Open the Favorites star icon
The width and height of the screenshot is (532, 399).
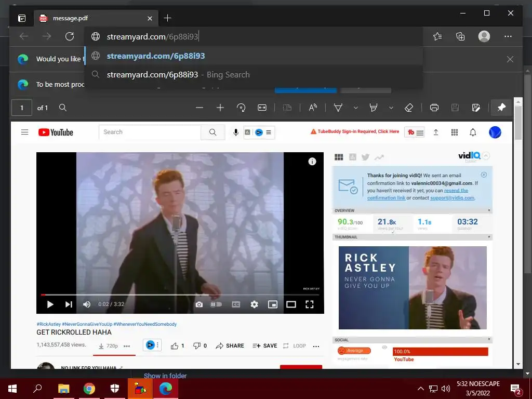coord(437,36)
